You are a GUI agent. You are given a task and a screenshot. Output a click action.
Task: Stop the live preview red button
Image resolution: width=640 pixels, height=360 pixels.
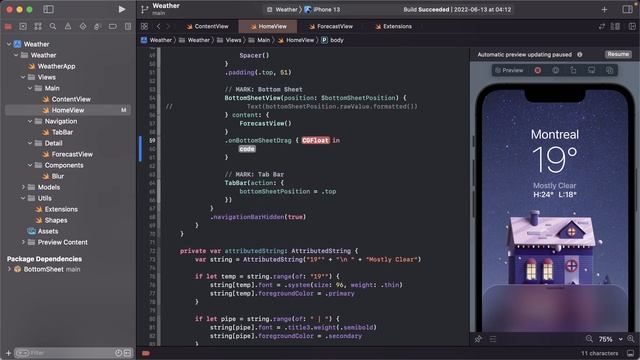[x=538, y=70]
